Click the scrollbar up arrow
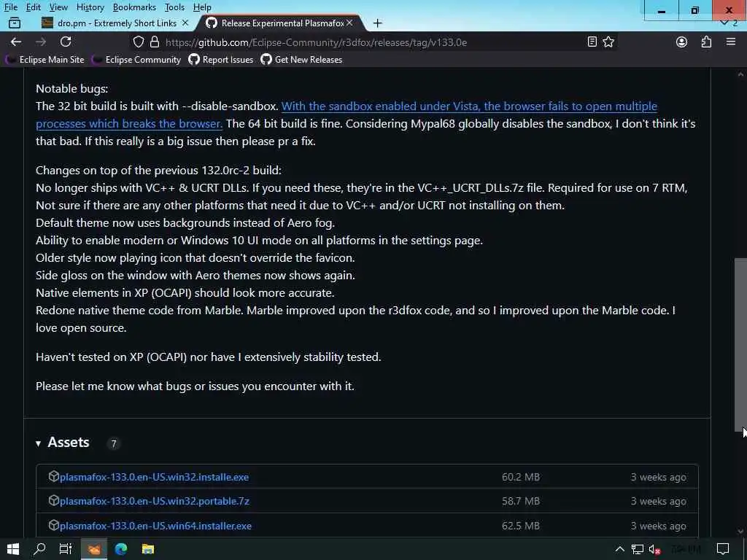This screenshot has width=747, height=560. 740,74
